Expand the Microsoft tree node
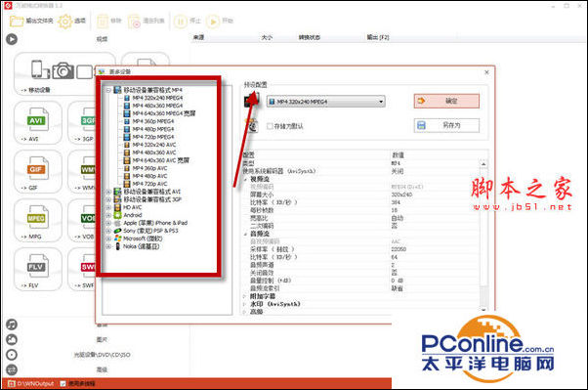Image resolution: width=588 pixels, height=390 pixels. 108,238
